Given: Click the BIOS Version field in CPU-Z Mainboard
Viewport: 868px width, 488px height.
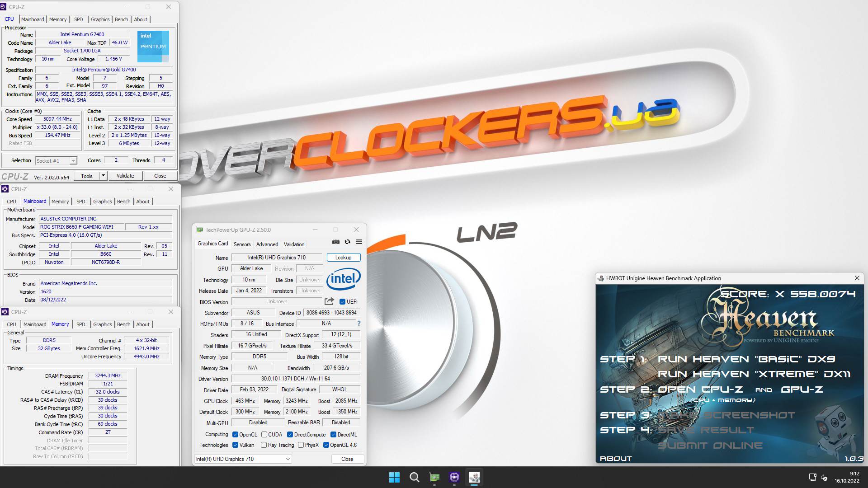Looking at the screenshot, I should pos(105,292).
